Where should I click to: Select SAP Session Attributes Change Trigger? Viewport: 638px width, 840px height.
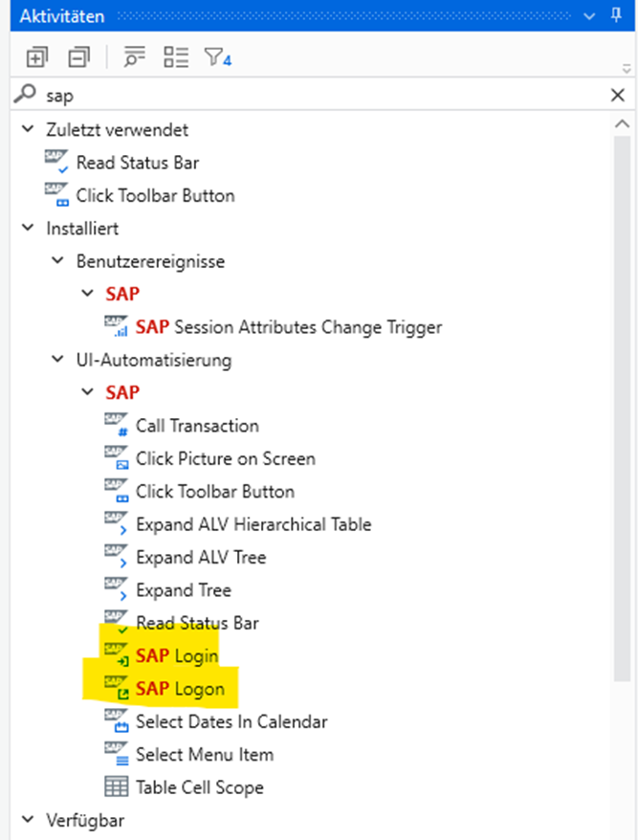[288, 327]
